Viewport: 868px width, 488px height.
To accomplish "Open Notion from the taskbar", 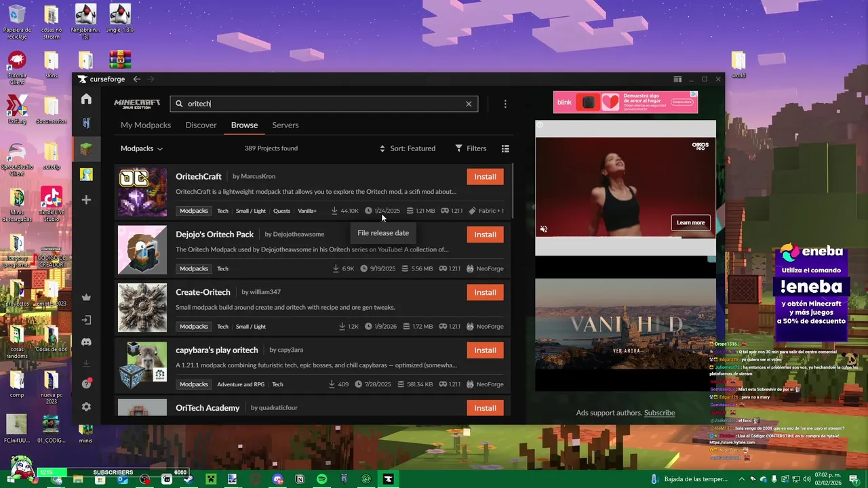I will point(300,479).
